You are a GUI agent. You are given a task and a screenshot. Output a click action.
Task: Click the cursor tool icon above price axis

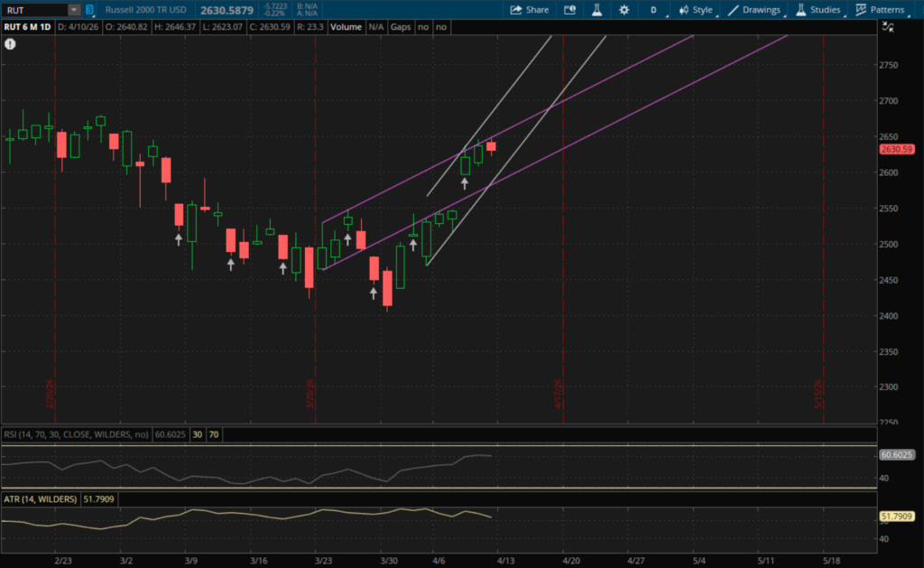pyautogui.click(x=888, y=27)
